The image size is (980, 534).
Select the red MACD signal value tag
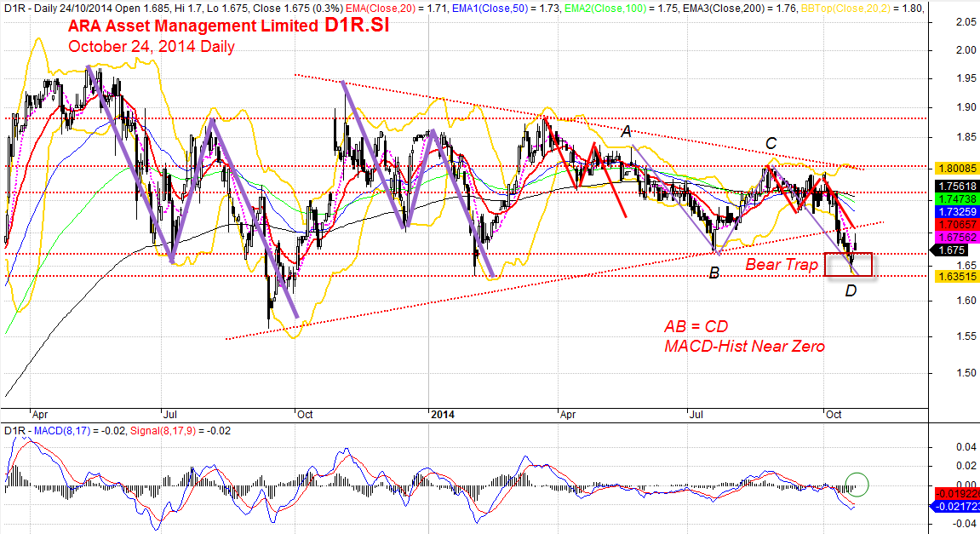point(957,494)
